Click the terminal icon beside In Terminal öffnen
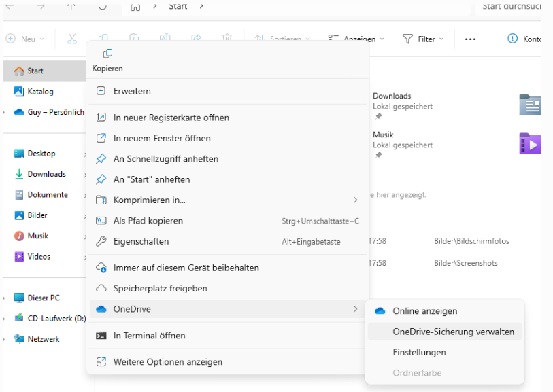Viewport: 553px width, 392px height. click(101, 336)
